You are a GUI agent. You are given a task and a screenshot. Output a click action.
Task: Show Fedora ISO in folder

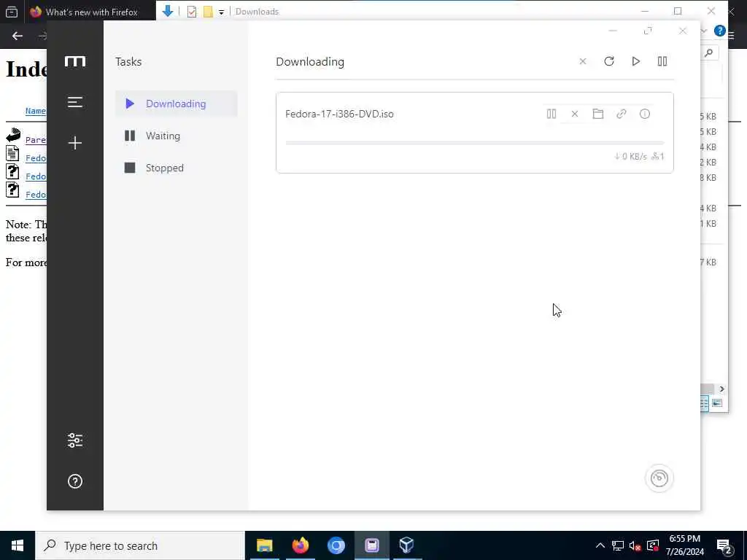point(598,114)
